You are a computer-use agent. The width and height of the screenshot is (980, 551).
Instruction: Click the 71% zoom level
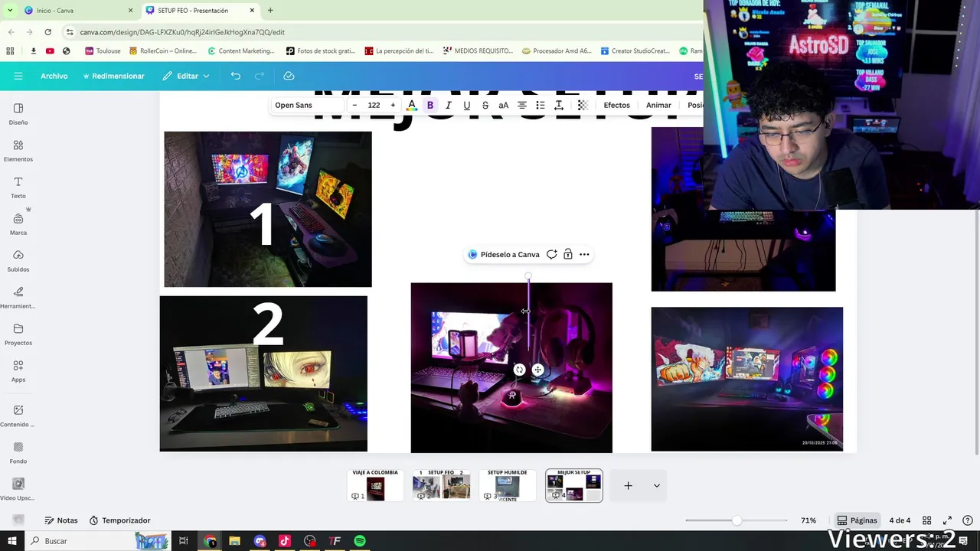click(x=808, y=520)
